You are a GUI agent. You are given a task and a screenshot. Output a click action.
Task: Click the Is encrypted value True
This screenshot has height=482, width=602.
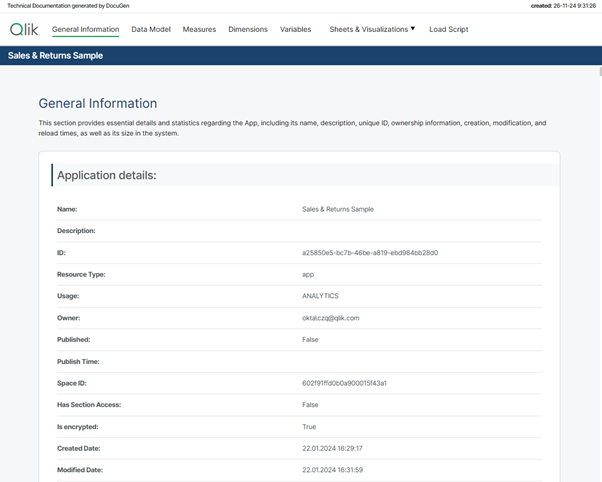tap(309, 427)
